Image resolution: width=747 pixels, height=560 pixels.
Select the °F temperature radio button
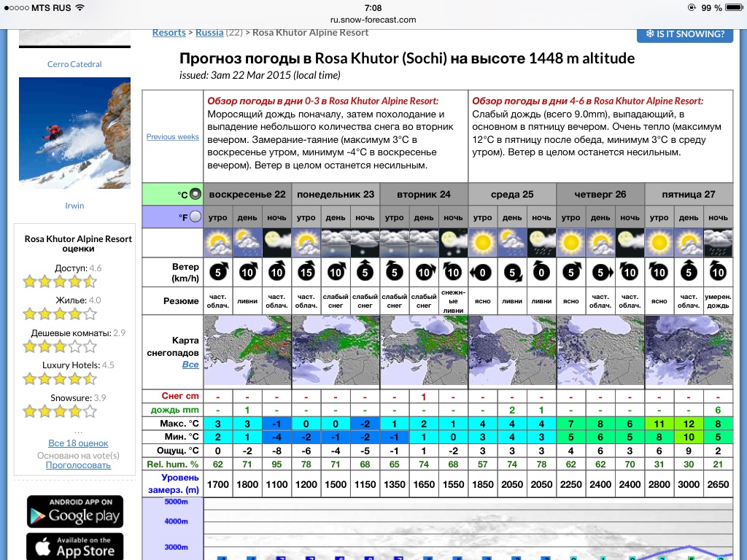pos(196,217)
